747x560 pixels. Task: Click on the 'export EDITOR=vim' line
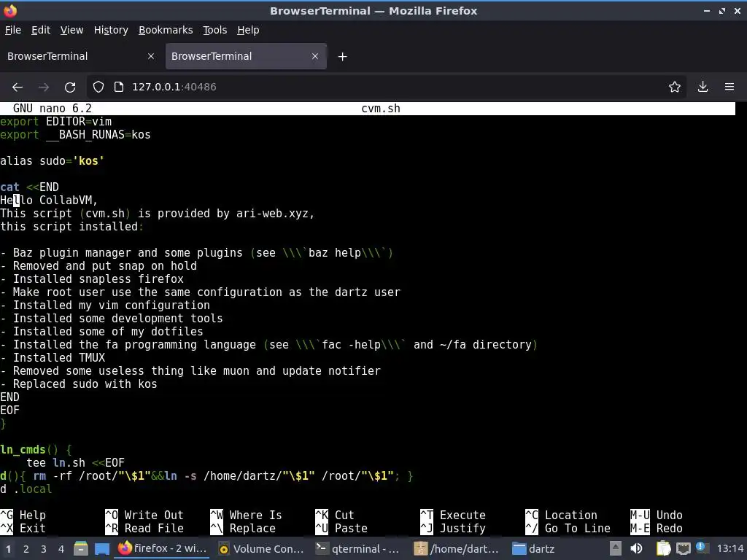point(56,122)
